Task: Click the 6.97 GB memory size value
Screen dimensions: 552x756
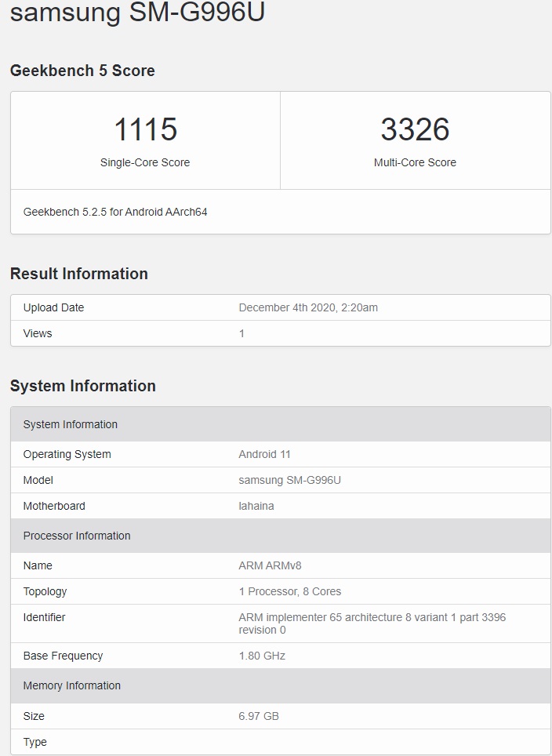Action: pyautogui.click(x=259, y=716)
